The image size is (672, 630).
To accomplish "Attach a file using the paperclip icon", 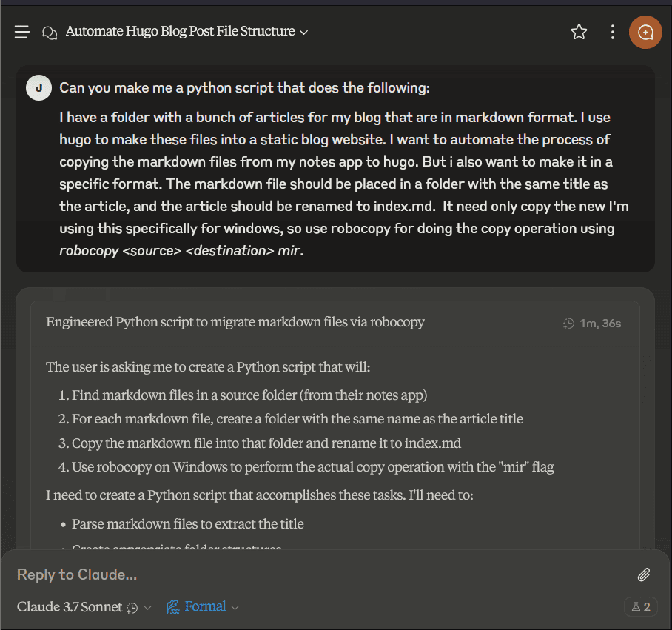I will point(644,574).
